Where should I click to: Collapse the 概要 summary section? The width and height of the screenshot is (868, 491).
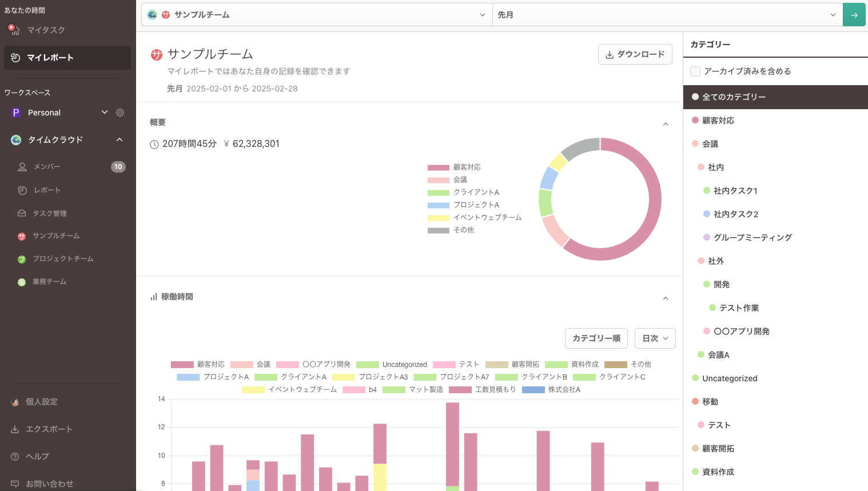(x=666, y=124)
